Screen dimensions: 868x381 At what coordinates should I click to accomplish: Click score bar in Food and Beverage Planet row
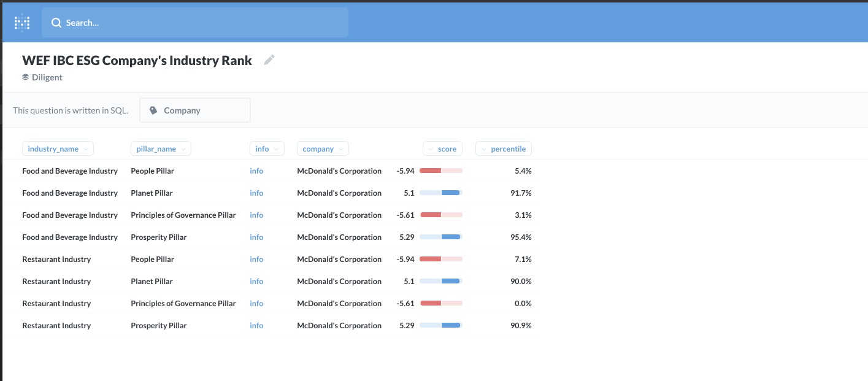(441, 193)
